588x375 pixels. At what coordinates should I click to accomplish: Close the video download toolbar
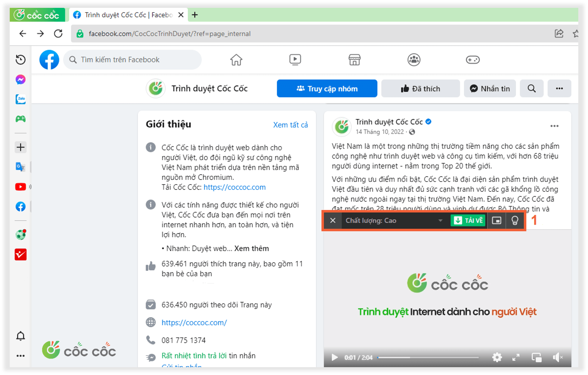coord(333,221)
